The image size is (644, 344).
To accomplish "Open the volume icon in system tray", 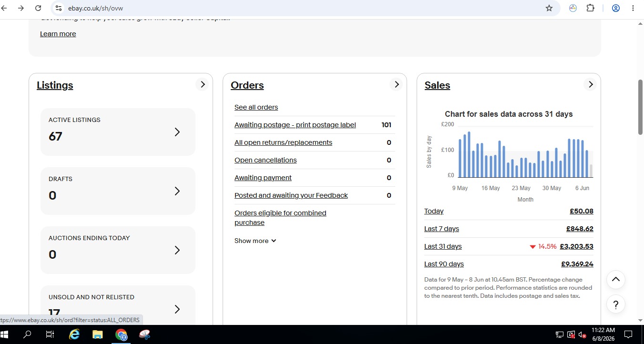I will tap(582, 334).
